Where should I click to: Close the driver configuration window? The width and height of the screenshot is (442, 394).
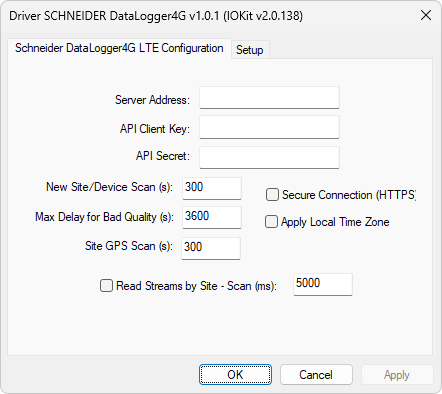point(426,15)
